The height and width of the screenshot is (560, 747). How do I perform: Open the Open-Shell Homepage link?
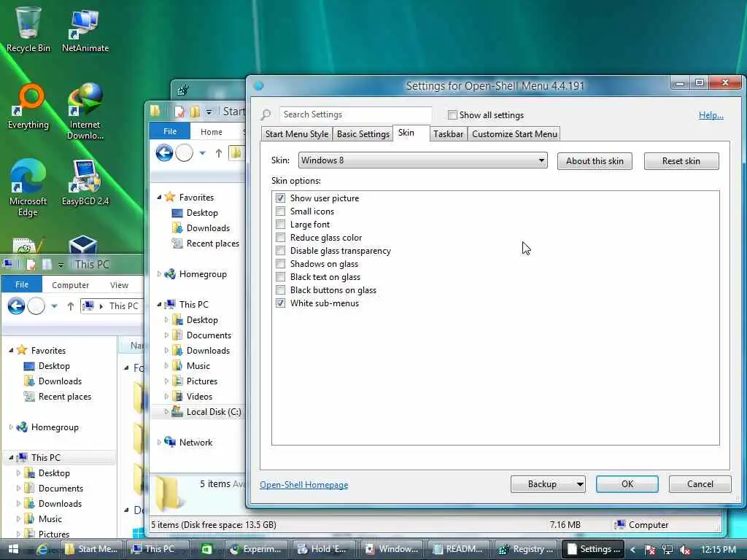click(x=304, y=484)
